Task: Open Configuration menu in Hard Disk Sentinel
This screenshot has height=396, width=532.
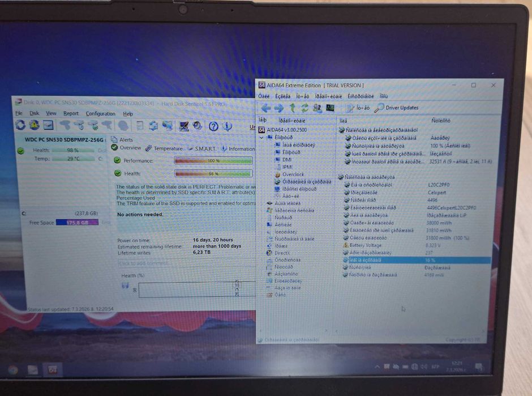Action: click(x=100, y=113)
